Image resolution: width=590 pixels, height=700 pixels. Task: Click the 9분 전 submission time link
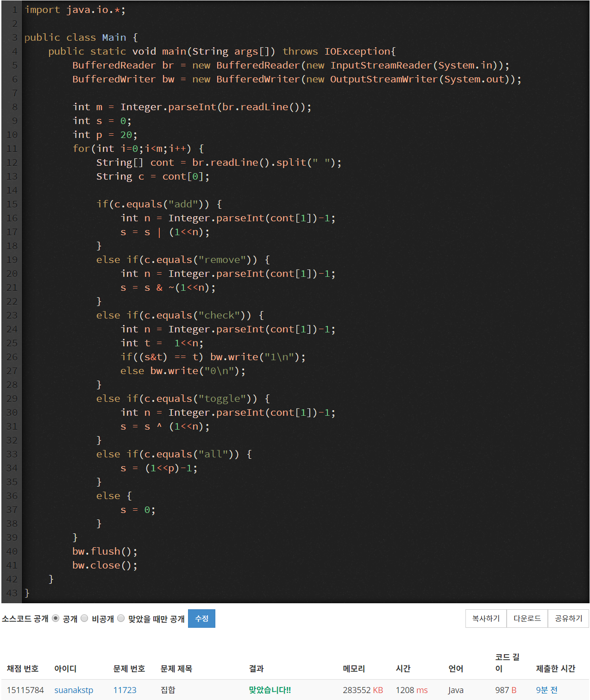point(546,690)
